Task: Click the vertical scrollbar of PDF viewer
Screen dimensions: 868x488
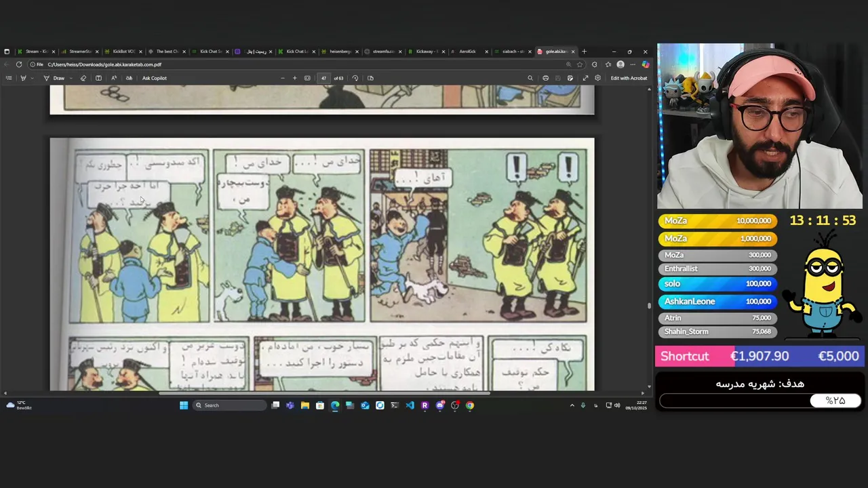Action: [x=649, y=305]
